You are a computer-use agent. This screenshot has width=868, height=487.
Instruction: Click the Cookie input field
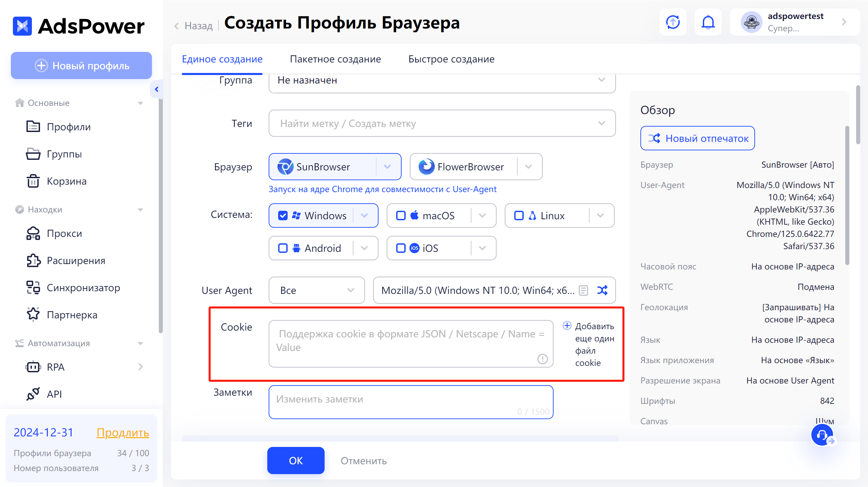411,342
